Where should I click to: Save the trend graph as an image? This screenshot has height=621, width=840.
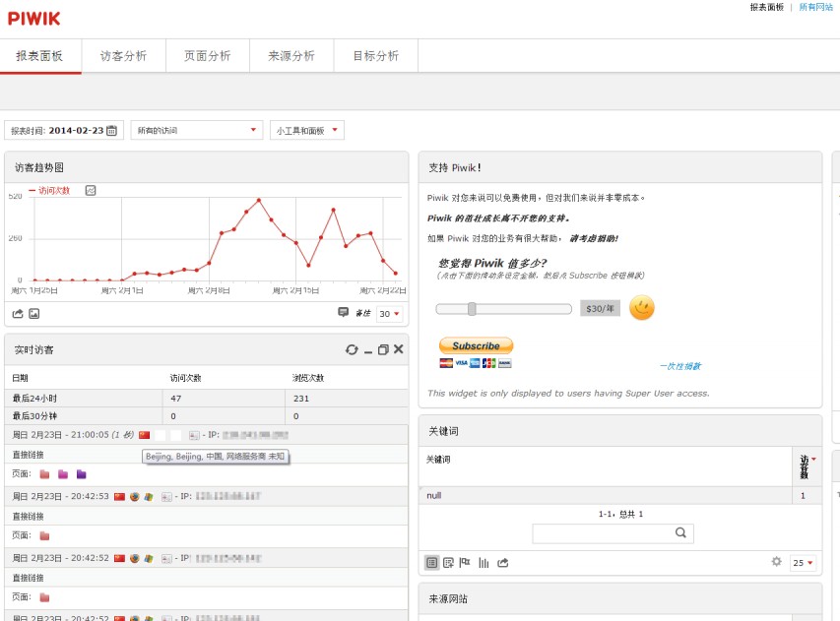[x=34, y=314]
